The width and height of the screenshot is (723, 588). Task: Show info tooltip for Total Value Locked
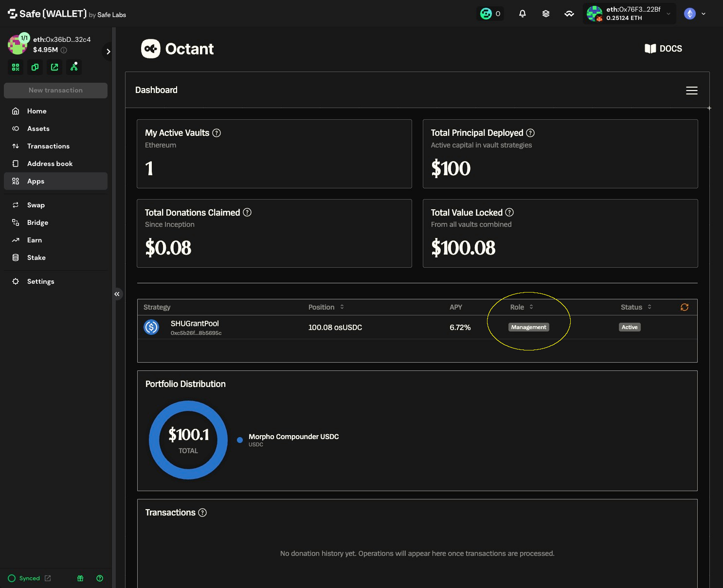pyautogui.click(x=509, y=212)
